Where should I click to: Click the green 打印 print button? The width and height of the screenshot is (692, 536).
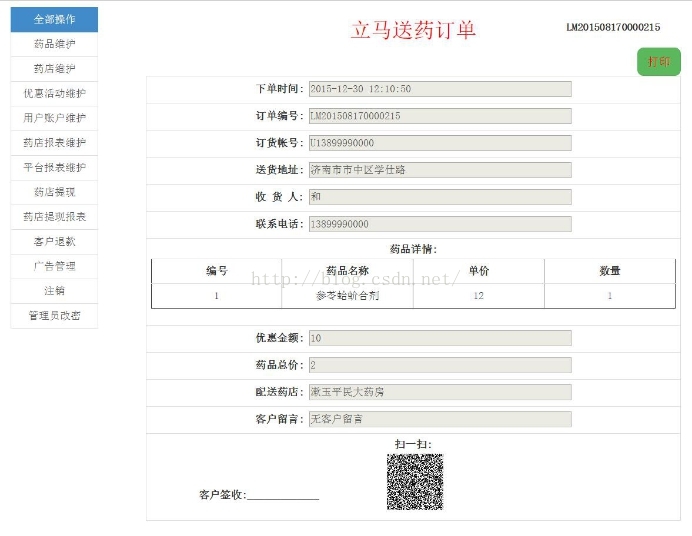click(x=659, y=62)
